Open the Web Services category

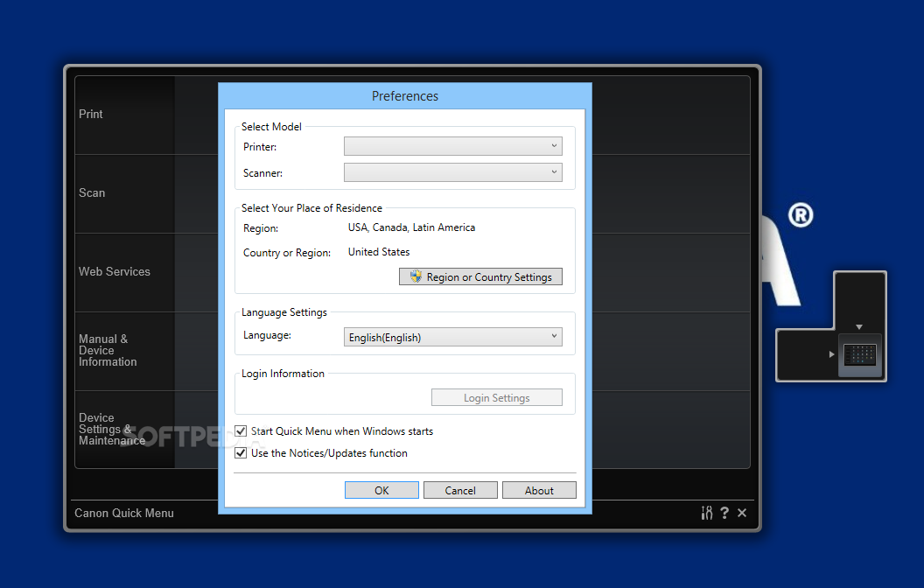[125, 271]
